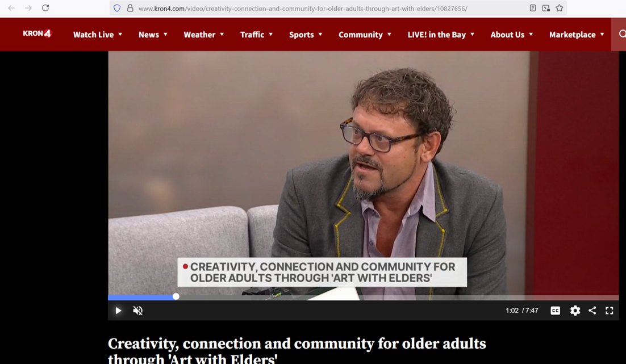
Task: Click the video progress bar handle
Action: (x=176, y=296)
